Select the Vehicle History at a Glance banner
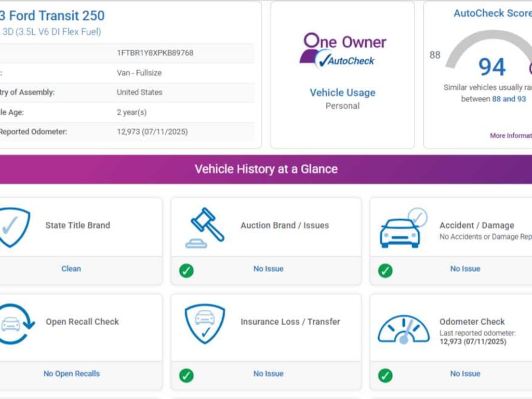This screenshot has width=532, height=399. point(266,169)
